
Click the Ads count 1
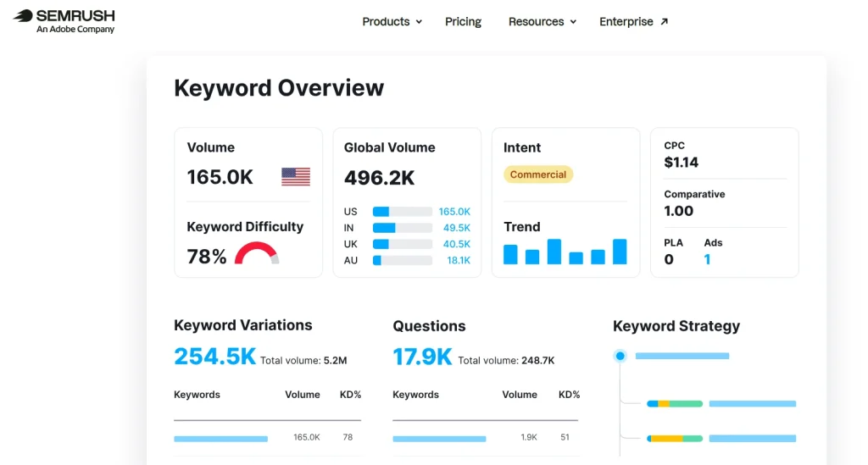(x=707, y=259)
